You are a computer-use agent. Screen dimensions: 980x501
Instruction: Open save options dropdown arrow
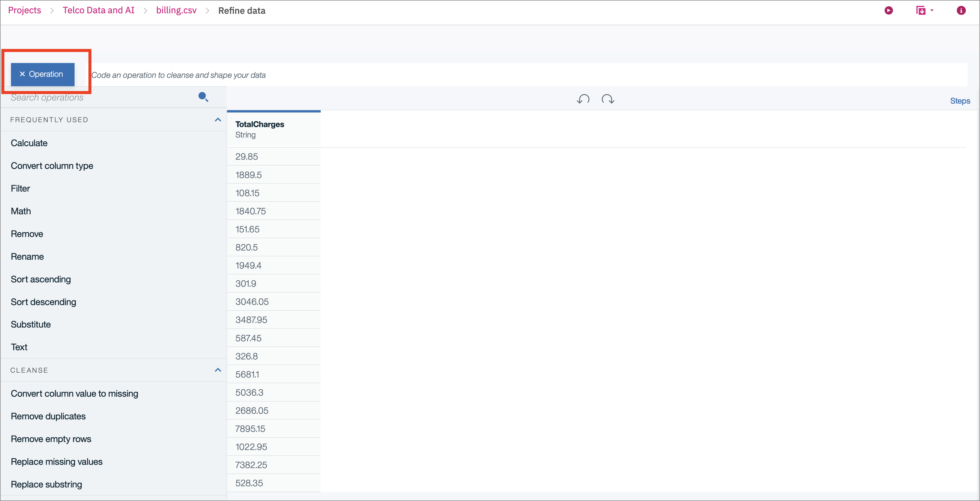click(x=932, y=10)
